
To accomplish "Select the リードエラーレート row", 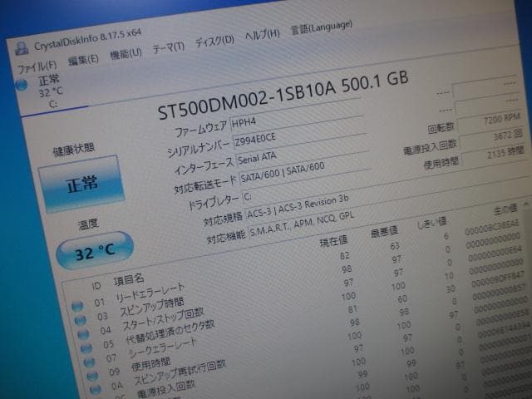I will pos(150,292).
